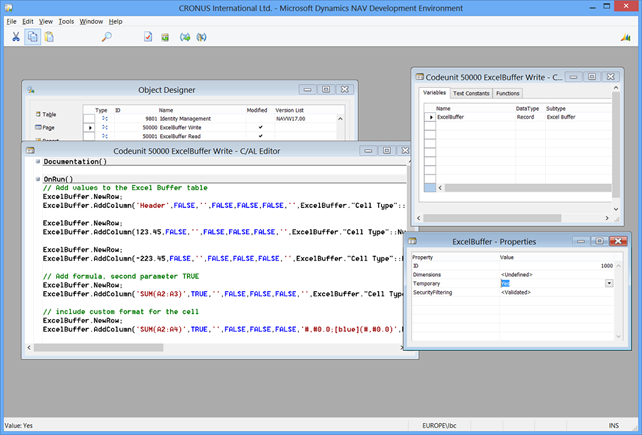The image size is (642, 435).
Task: Toggle Modified checkmark for ExcelBuffer Write
Action: coord(261,129)
